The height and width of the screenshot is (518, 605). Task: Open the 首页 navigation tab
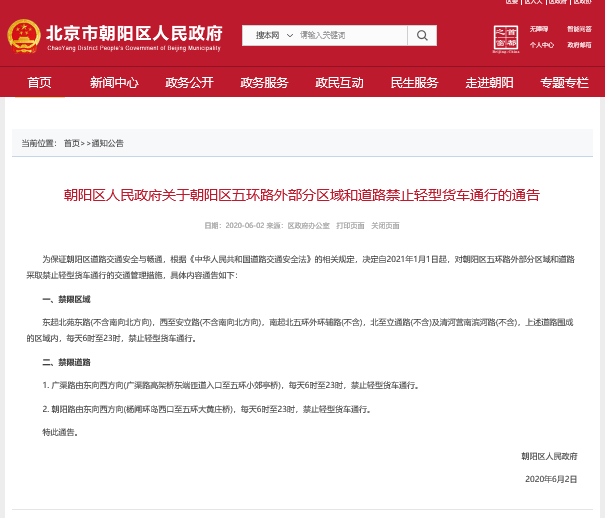(40, 82)
